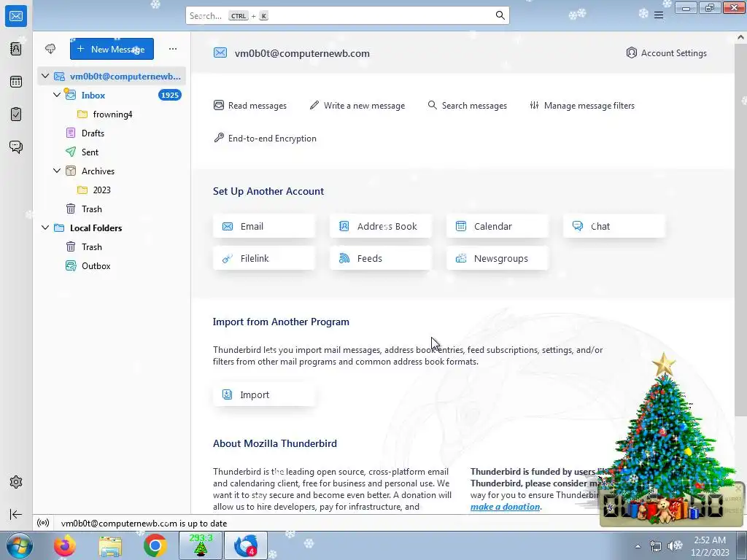Click the New Message button
The image size is (747, 560).
pos(112,49)
